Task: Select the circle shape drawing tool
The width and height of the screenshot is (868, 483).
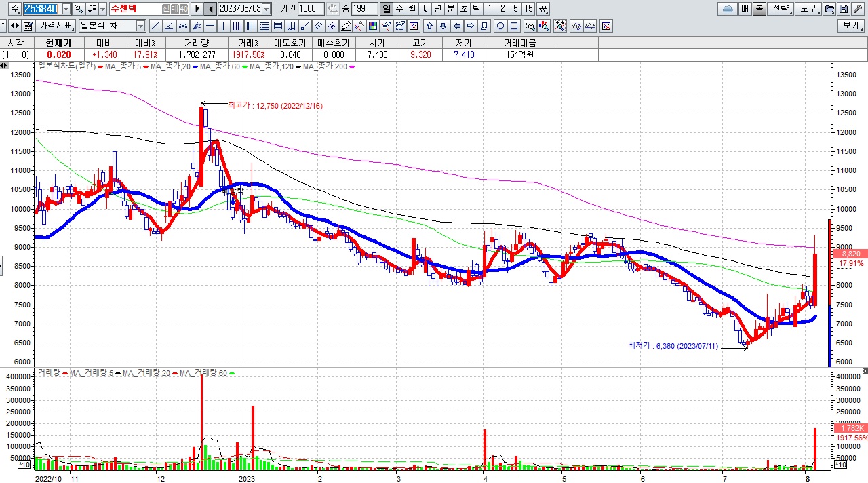Action: tap(500, 26)
